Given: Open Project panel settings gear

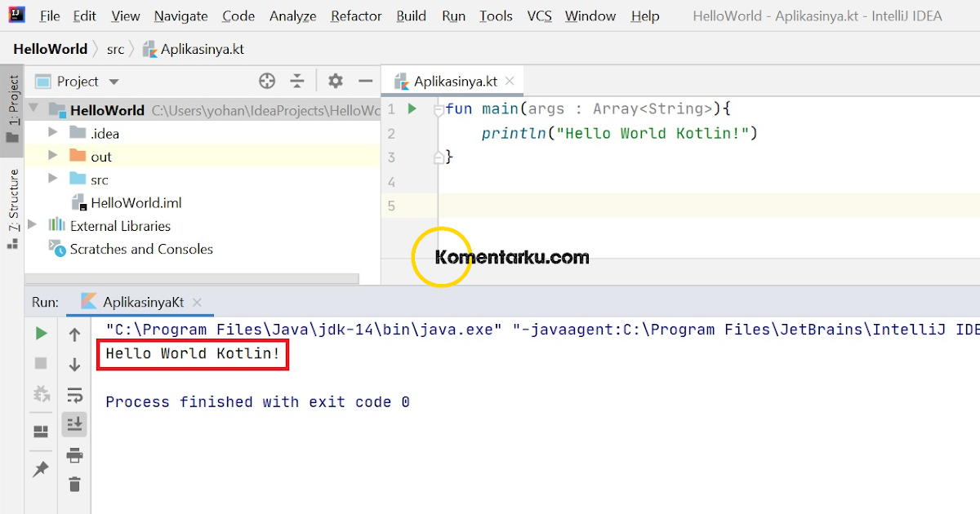Looking at the screenshot, I should tap(335, 81).
